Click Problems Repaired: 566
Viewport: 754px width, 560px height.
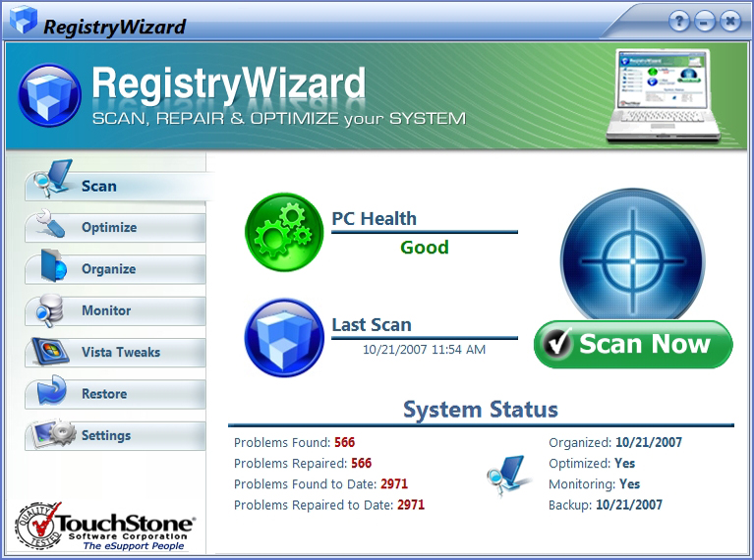click(303, 464)
